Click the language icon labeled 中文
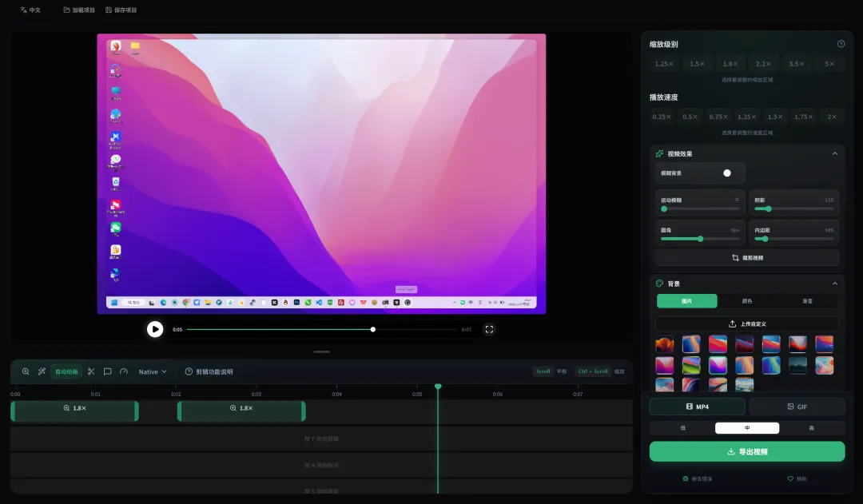Image resolution: width=863 pixels, height=504 pixels. (24, 10)
